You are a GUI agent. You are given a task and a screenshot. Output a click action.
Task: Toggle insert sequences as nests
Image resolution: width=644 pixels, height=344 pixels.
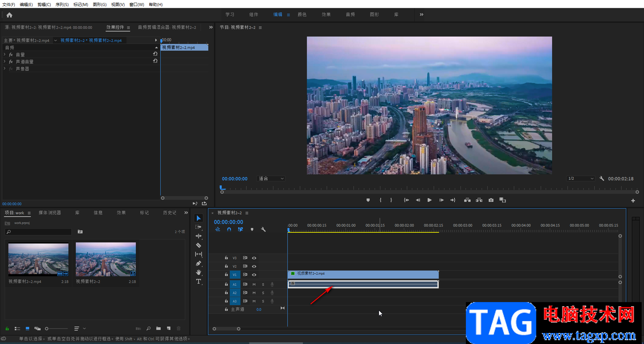(x=218, y=230)
